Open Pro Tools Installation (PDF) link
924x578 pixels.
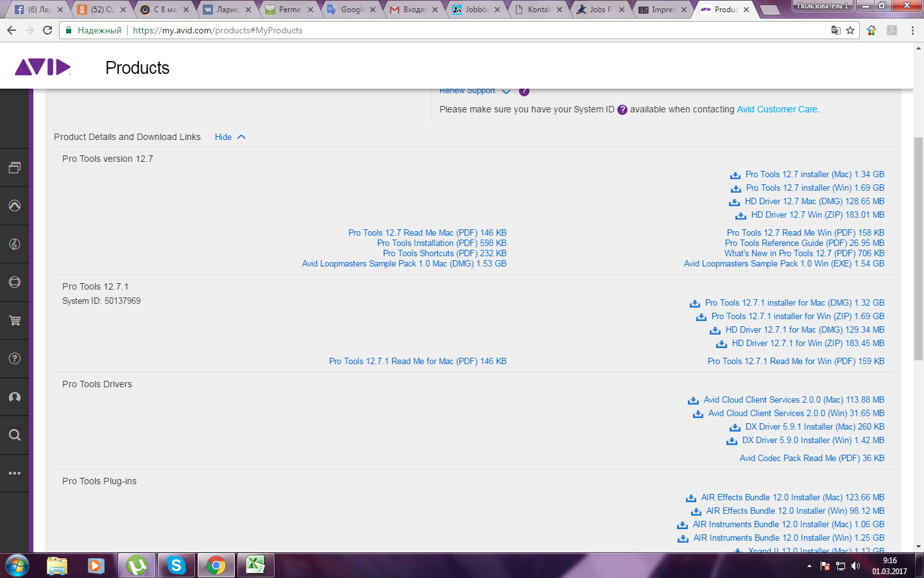coord(442,243)
